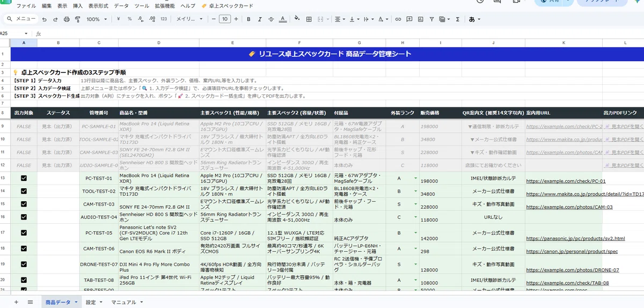Open the 挿入 menu
This screenshot has height=308, width=644.
coord(78,5)
